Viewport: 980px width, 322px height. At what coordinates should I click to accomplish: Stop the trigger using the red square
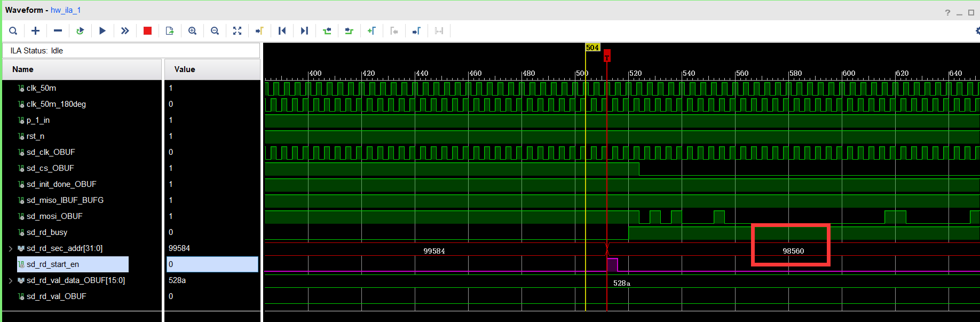[x=147, y=31]
